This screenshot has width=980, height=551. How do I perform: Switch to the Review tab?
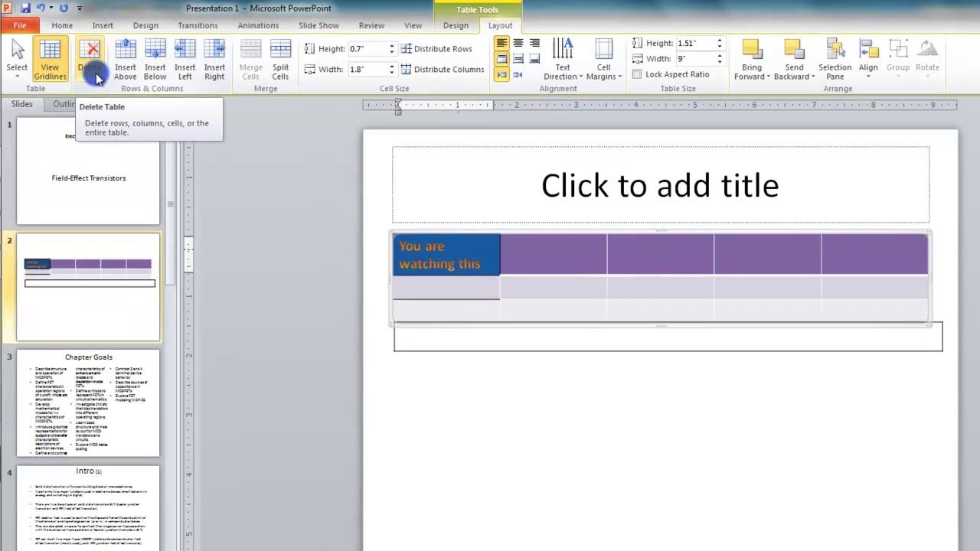371,25
